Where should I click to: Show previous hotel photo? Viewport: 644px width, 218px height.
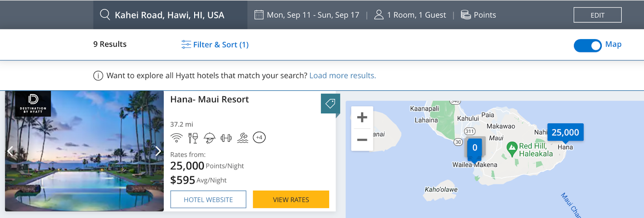pyautogui.click(x=10, y=151)
